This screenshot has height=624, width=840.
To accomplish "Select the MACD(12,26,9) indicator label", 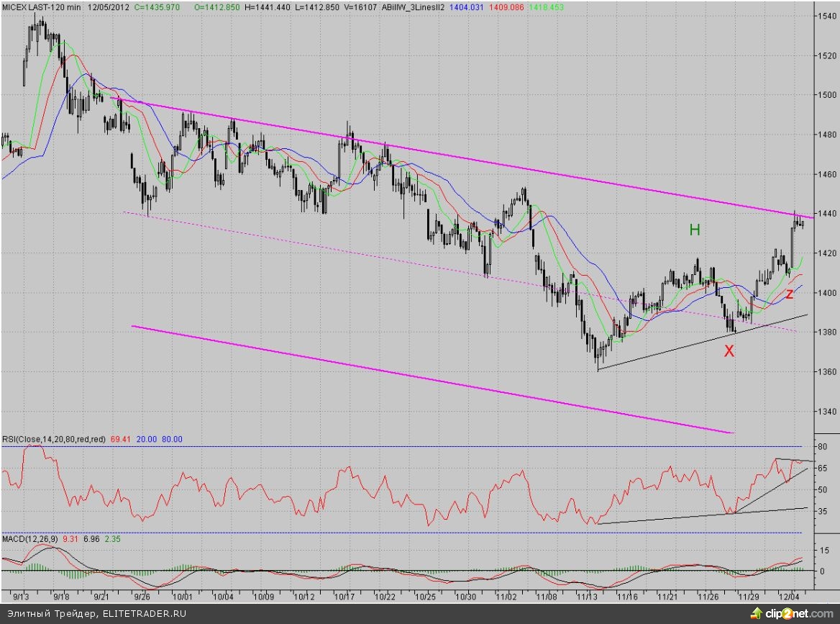I will click(29, 539).
